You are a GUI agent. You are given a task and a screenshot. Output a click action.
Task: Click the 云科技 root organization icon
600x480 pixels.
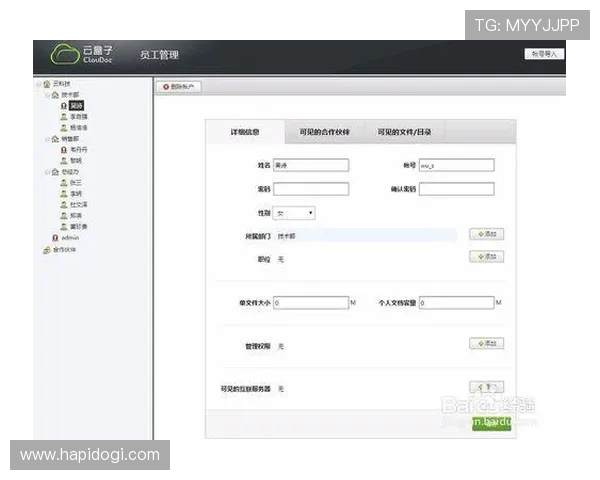(x=47, y=83)
